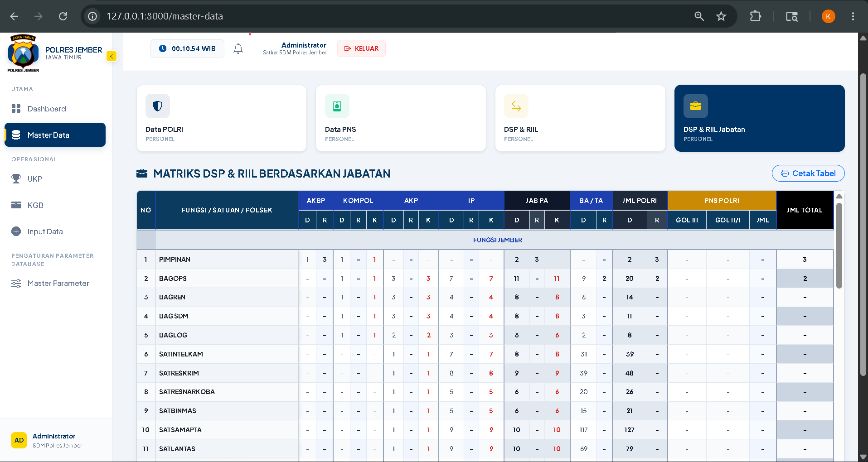The width and height of the screenshot is (868, 462).
Task: Open Master Parameter in sidebar
Action: pyautogui.click(x=55, y=283)
